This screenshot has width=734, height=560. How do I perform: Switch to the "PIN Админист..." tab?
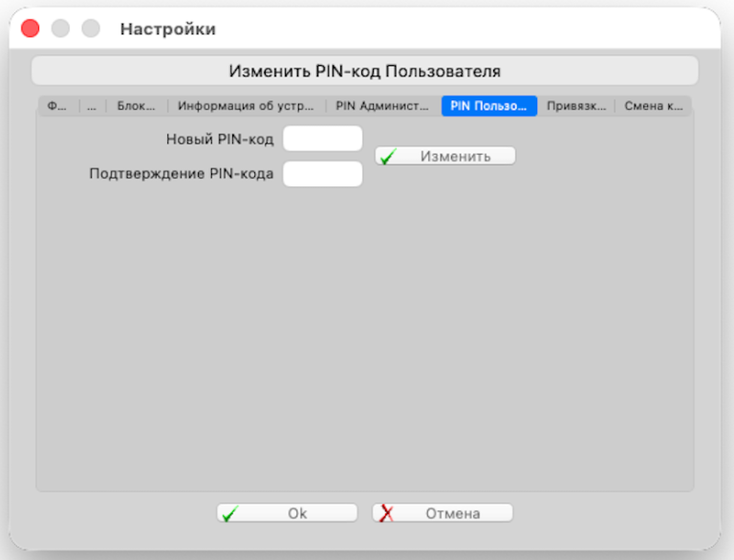pos(382,106)
